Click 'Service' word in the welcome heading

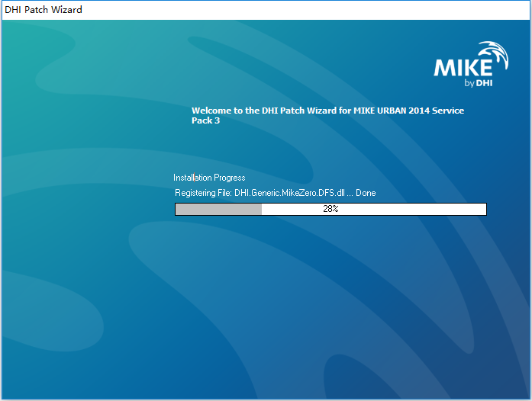click(x=448, y=111)
